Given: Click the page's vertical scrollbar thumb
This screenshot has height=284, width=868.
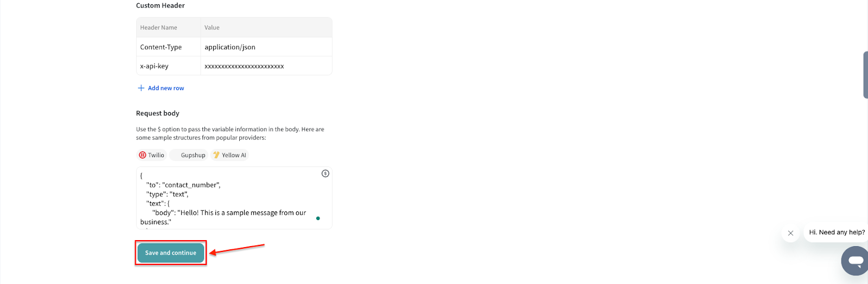Looking at the screenshot, I should click(x=865, y=75).
